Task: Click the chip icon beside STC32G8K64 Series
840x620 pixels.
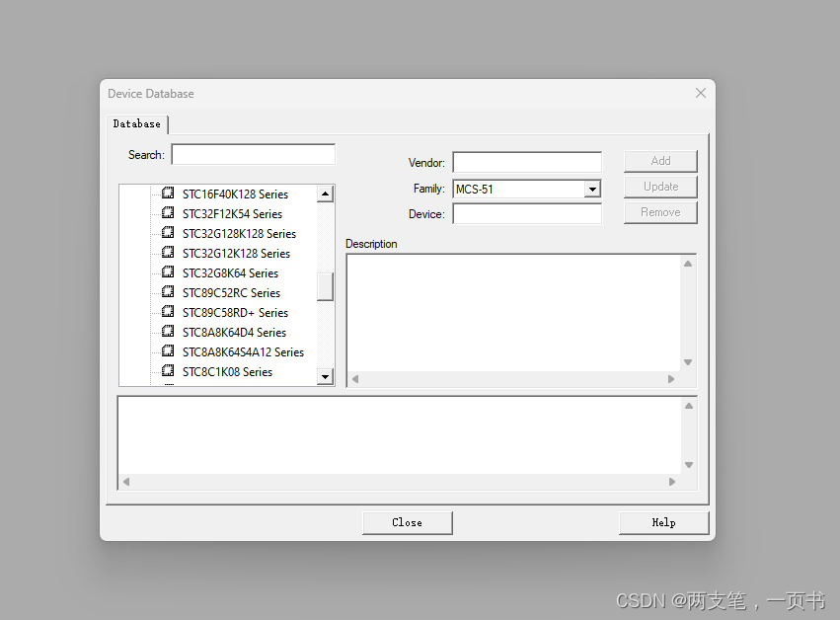Action: pyautogui.click(x=168, y=272)
